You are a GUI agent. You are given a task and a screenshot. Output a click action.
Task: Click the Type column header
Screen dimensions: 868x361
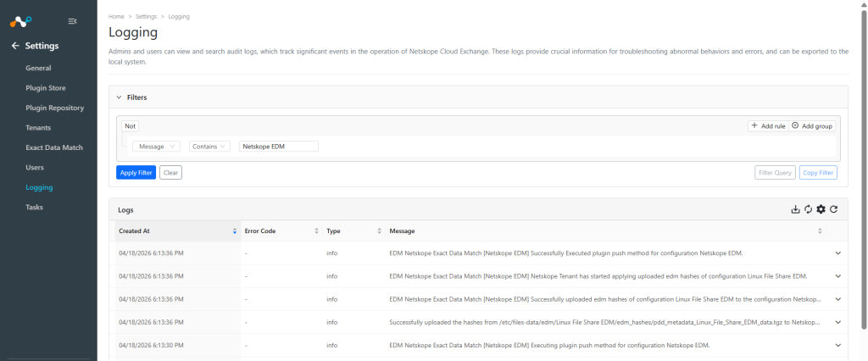click(x=353, y=230)
